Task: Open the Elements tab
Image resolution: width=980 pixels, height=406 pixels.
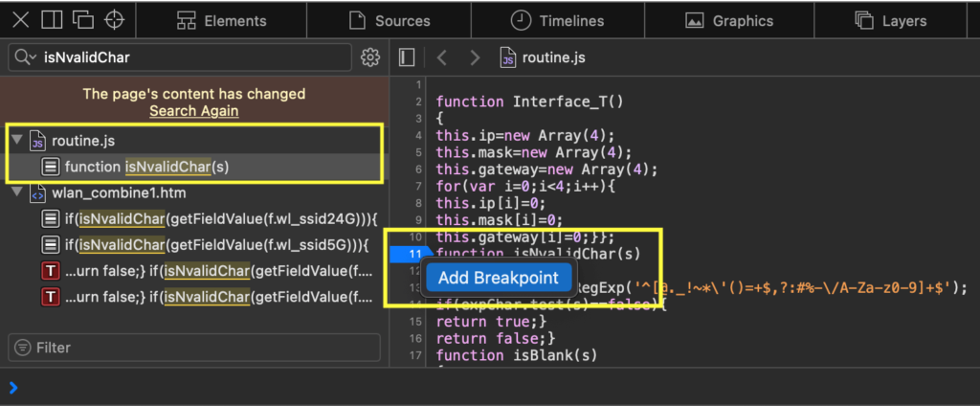Action: point(222,21)
